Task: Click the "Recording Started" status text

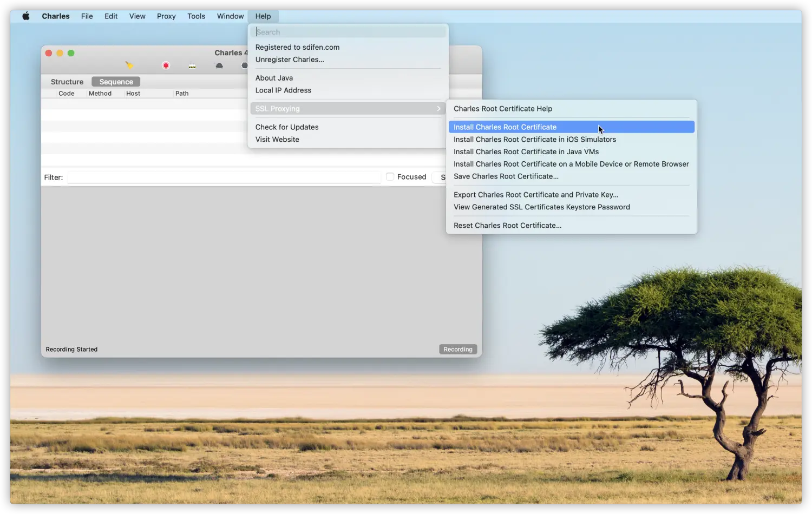Action: [71, 350]
